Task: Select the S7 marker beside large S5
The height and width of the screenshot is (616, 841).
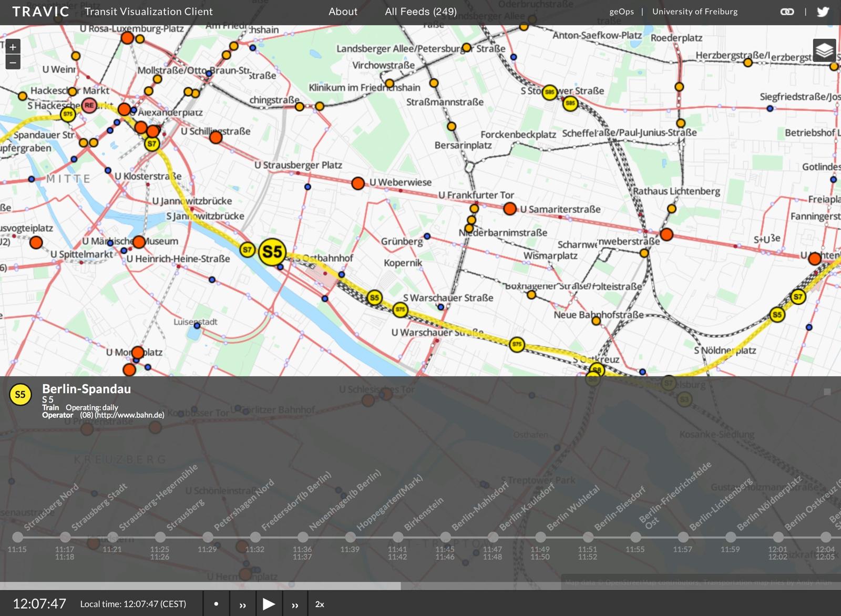Action: (247, 250)
